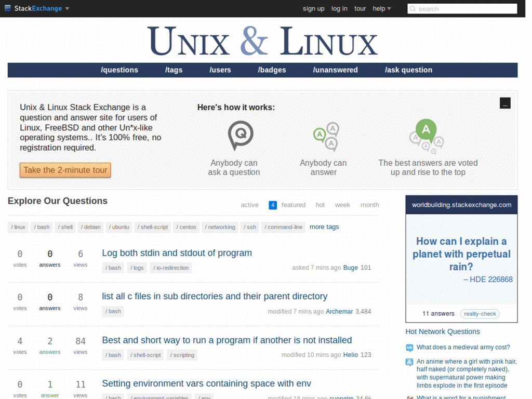This screenshot has height=399, width=532.
Task: Click the StackExchange logo icon
Action: (x=7, y=8)
